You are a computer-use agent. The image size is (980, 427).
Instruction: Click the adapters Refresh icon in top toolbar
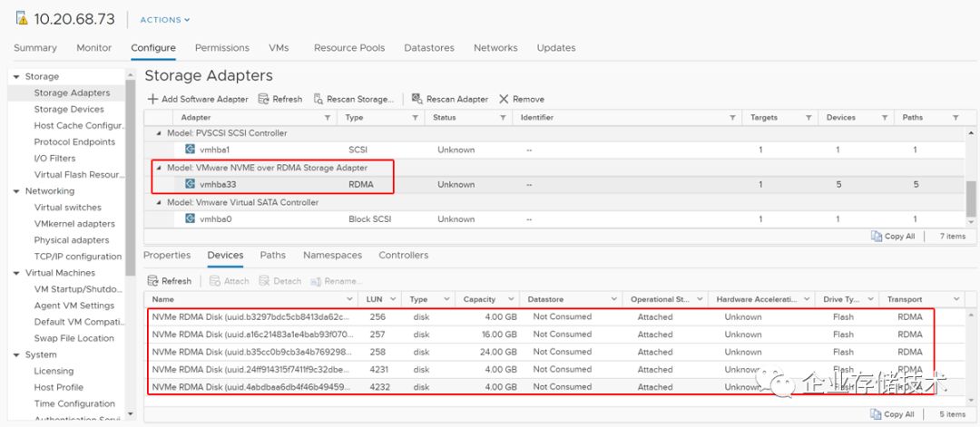tap(263, 99)
